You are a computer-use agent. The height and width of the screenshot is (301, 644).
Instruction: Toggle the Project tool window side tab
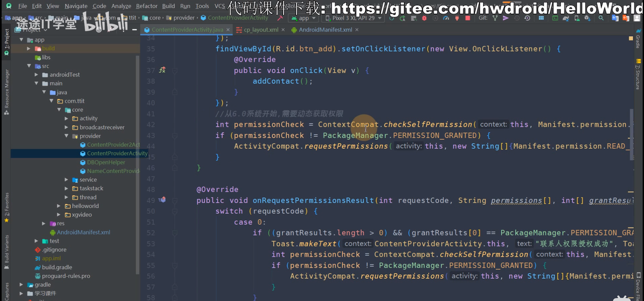[x=7, y=42]
